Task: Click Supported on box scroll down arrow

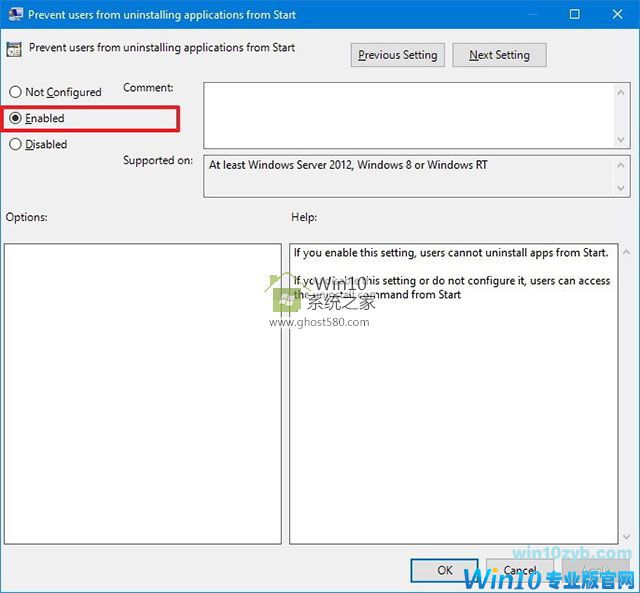Action: tap(621, 188)
